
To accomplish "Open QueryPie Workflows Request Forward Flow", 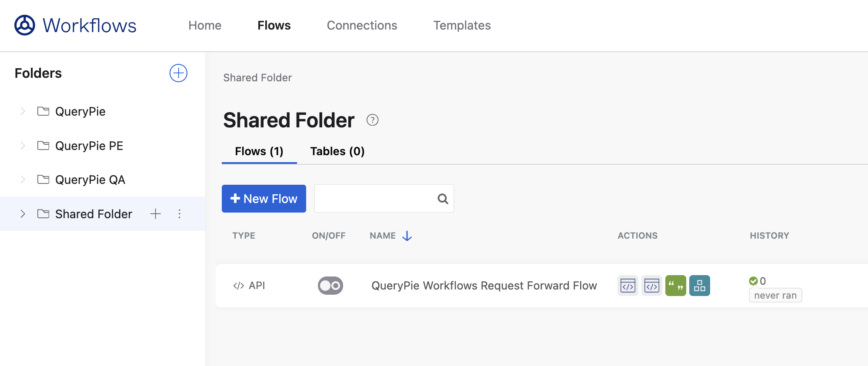I will click(484, 286).
